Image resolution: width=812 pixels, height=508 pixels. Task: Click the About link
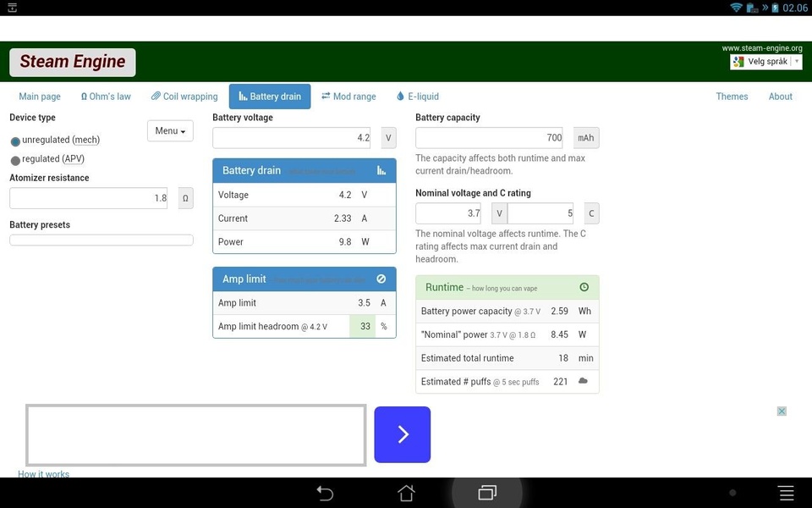[x=781, y=97]
